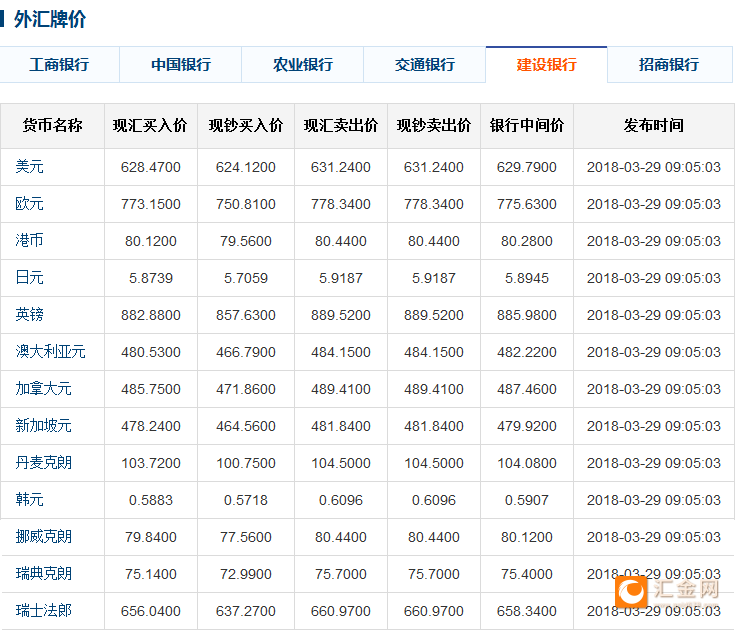Click the 加拿大元 currency link
Viewport: 735px width, 631px height.
(44, 389)
